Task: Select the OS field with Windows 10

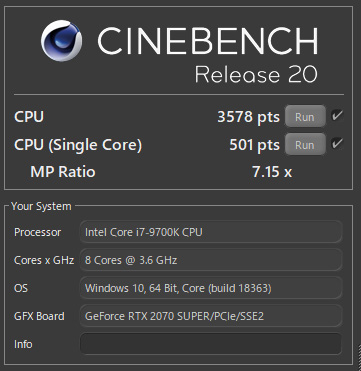Action: pyautogui.click(x=211, y=288)
